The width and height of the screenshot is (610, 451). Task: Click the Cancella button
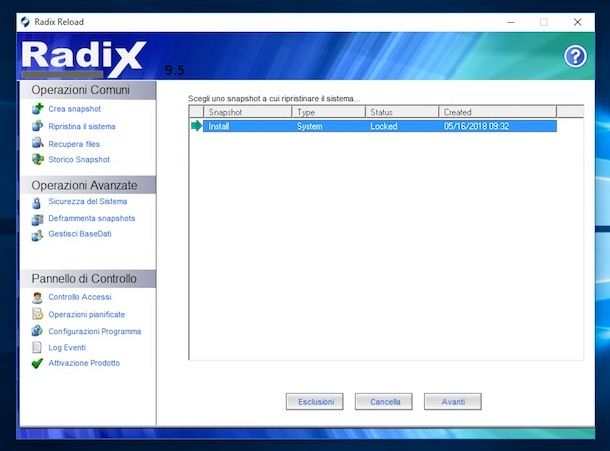coord(384,402)
